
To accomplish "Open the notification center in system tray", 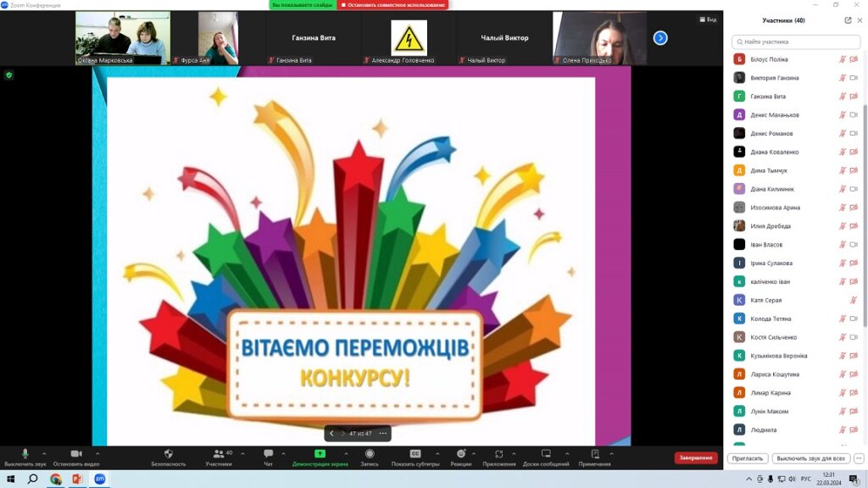I will [854, 480].
